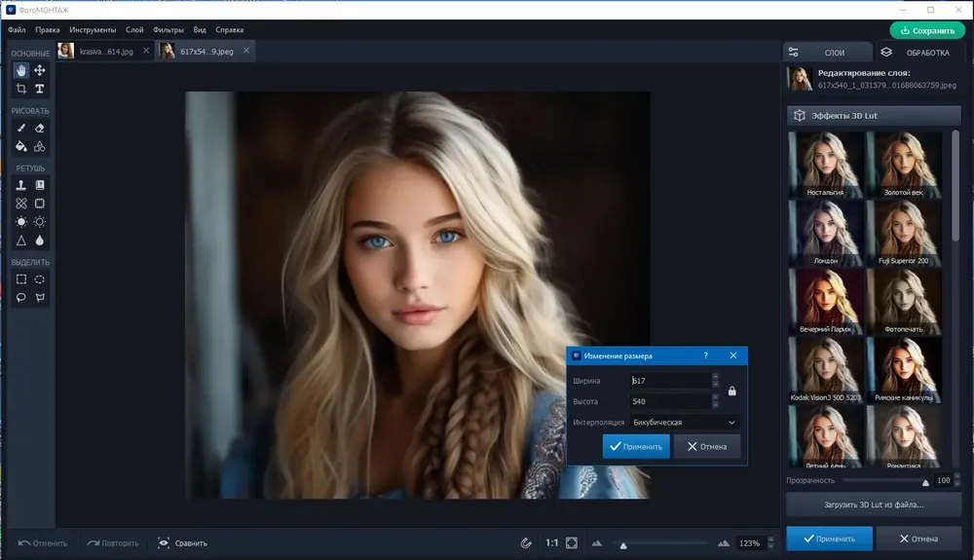Select the Paint bucket fill tool
The height and width of the screenshot is (560, 974).
[x=21, y=146]
